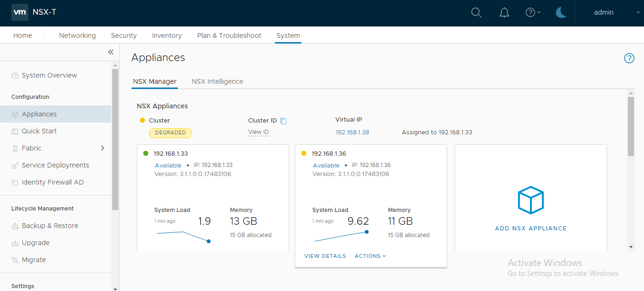Select the NSX Manager sub-tab
The image size is (644, 291).
155,81
